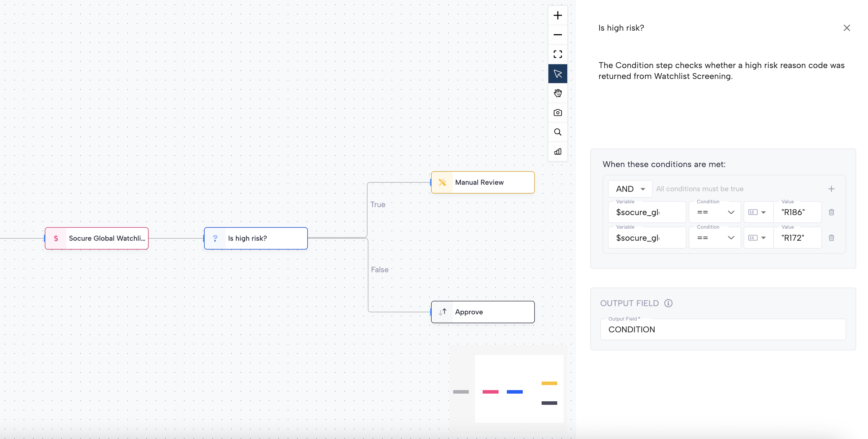Click the Output Field info icon
The width and height of the screenshot is (868, 439).
[668, 303]
